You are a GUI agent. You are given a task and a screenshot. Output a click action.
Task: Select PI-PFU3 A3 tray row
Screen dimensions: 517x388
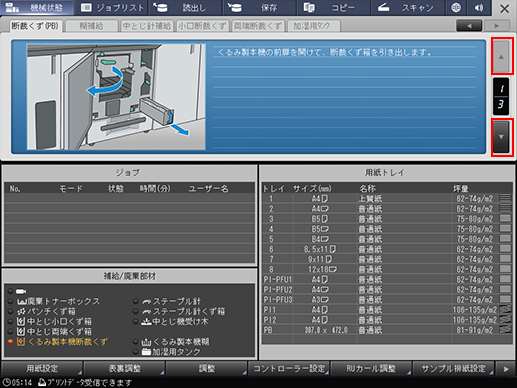point(387,300)
